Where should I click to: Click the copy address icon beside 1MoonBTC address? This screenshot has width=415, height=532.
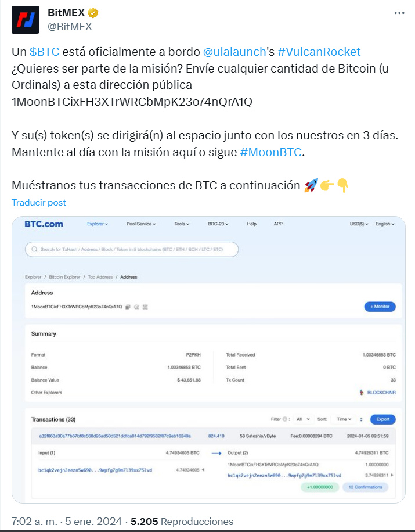pos(128,307)
